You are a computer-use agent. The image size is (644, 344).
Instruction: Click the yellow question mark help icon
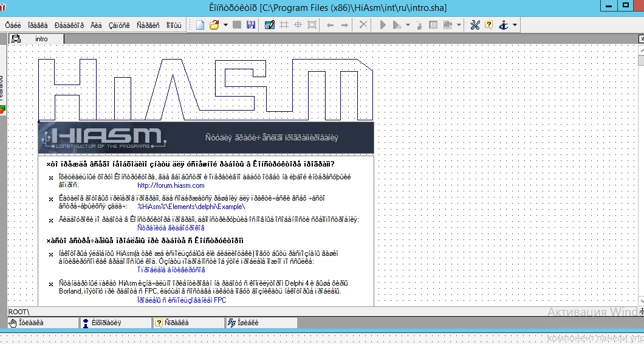(488, 25)
